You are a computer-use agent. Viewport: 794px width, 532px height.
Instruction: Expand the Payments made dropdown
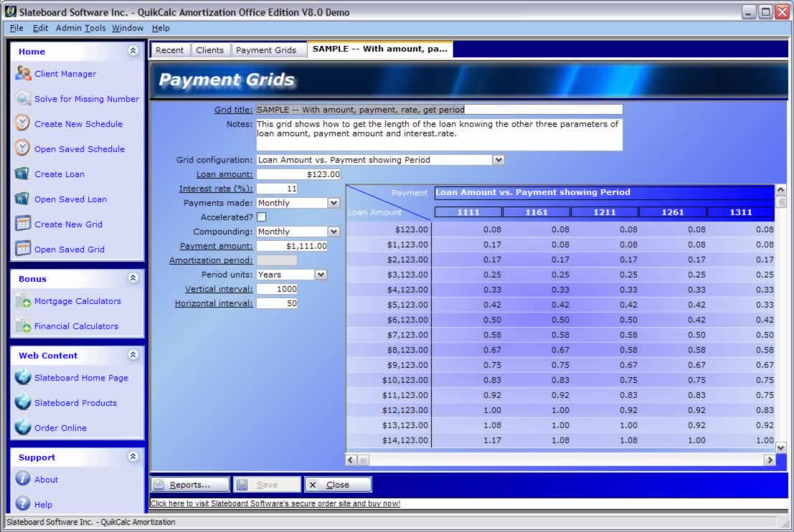334,203
